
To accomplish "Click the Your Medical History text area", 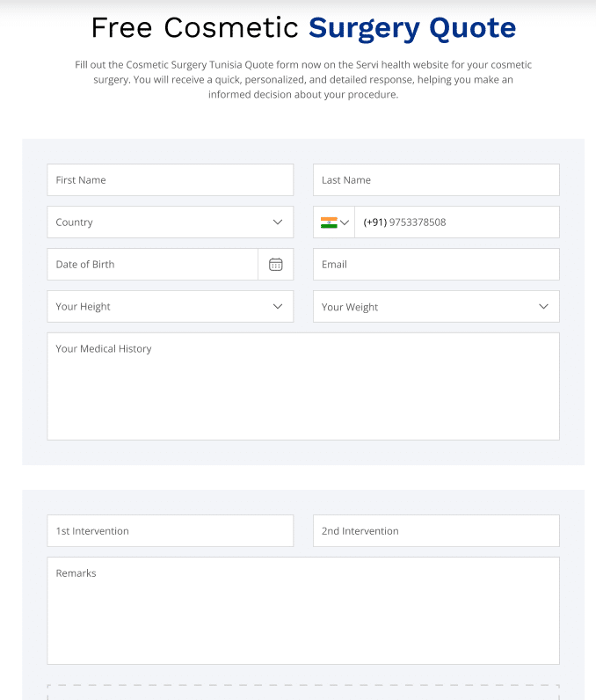I will (x=303, y=386).
